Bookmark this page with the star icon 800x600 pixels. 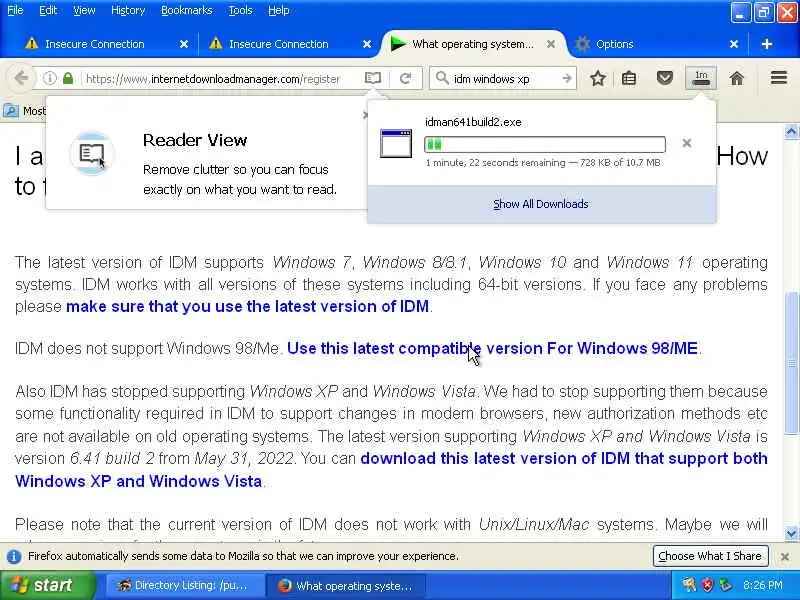pyautogui.click(x=598, y=79)
